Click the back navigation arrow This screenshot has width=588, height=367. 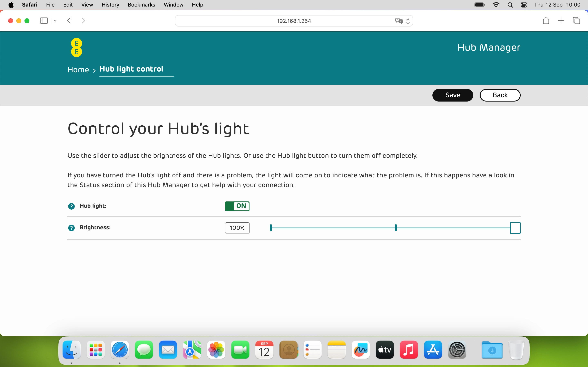pos(69,21)
